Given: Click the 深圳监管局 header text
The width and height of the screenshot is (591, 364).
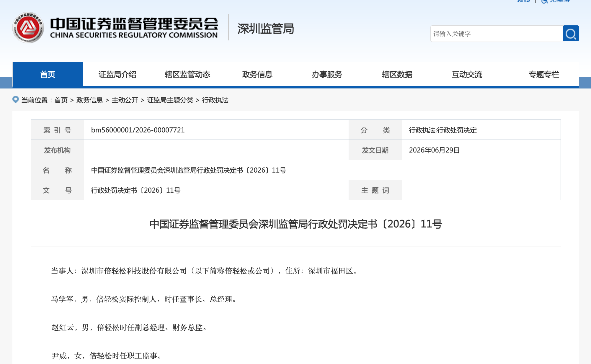Looking at the screenshot, I should (x=266, y=29).
